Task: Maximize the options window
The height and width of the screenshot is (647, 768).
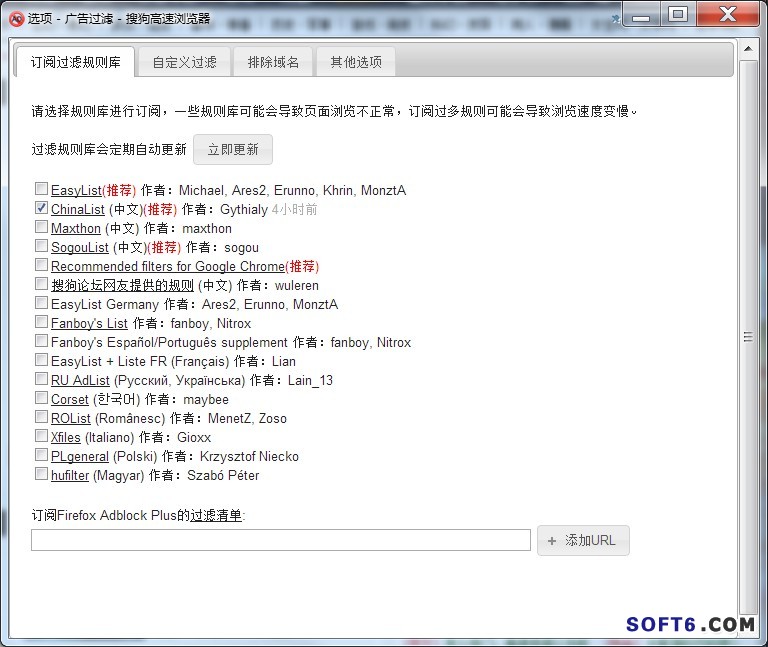Action: [x=678, y=14]
